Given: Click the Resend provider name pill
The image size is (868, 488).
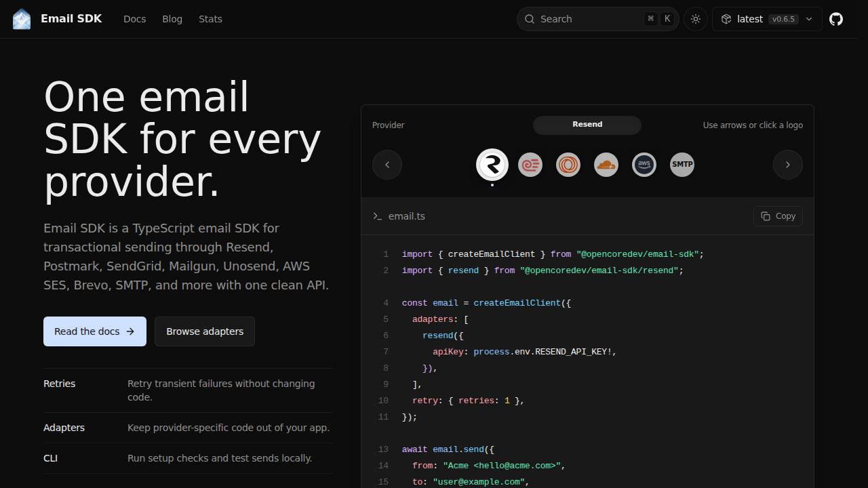Looking at the screenshot, I should (587, 125).
